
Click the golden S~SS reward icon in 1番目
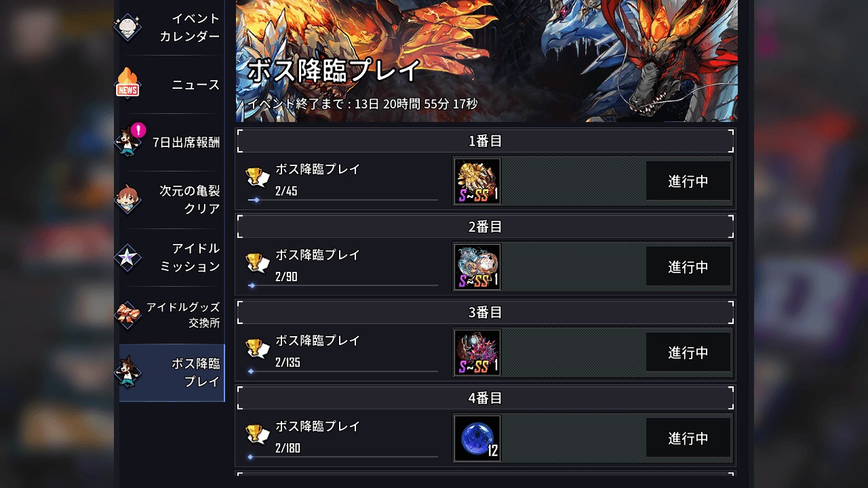coord(477,181)
